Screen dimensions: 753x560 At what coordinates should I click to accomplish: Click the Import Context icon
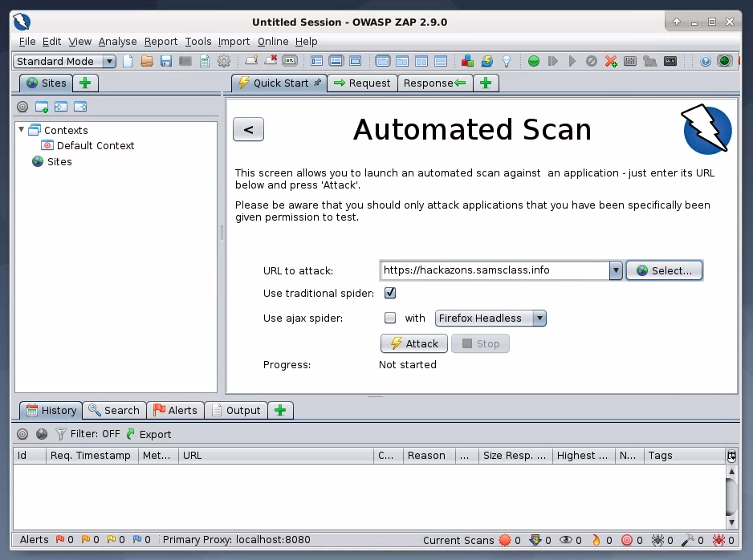[x=61, y=107]
